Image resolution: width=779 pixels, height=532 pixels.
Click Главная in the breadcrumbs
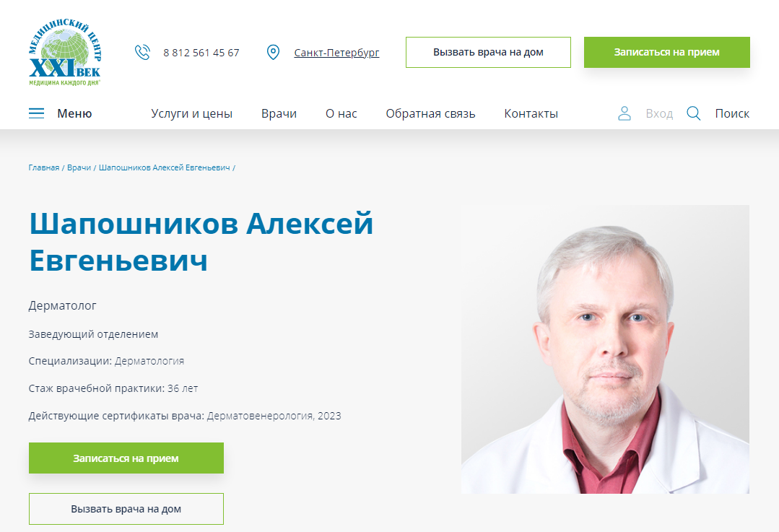(44, 168)
